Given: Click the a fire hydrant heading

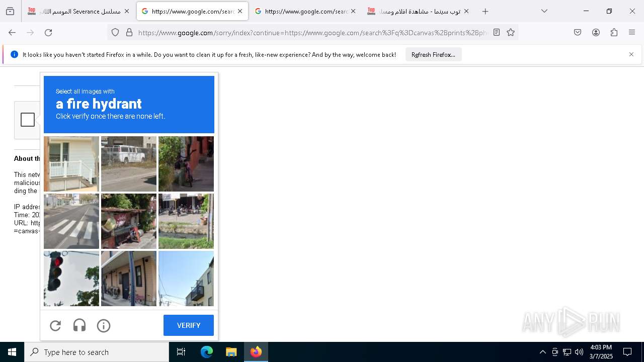Looking at the screenshot, I should [99, 104].
